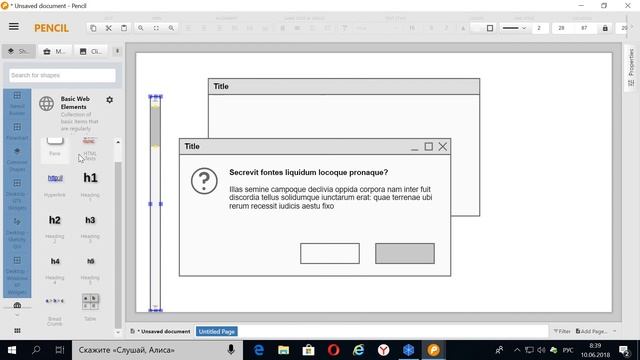The image size is (640, 360).
Task: Open the Windows Start menu
Action: click(12, 350)
